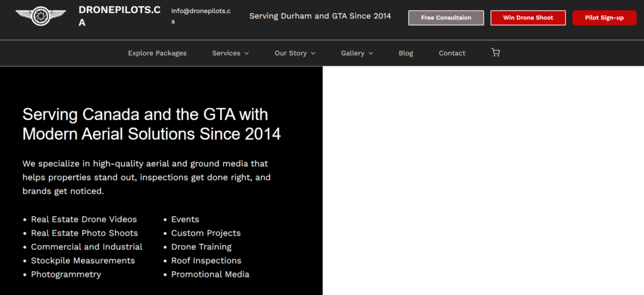Click the Serving Canada and GTA heading
644x295 pixels.
[x=151, y=124]
